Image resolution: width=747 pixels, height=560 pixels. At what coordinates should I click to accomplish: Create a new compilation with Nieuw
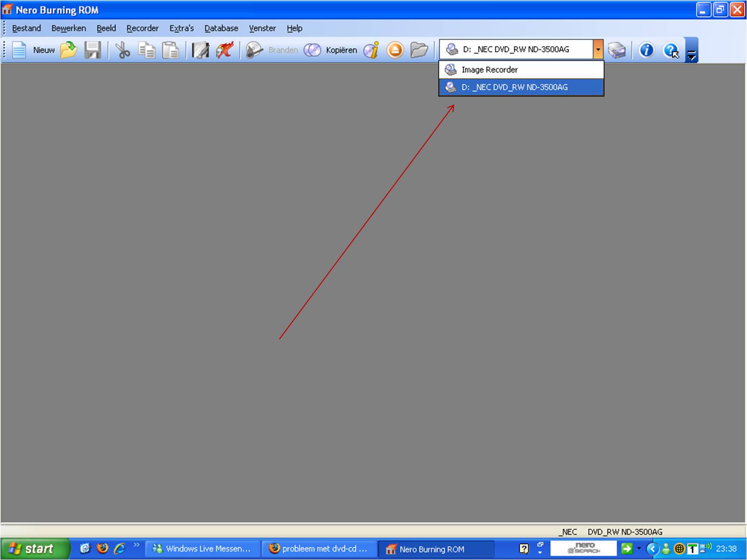[x=33, y=50]
